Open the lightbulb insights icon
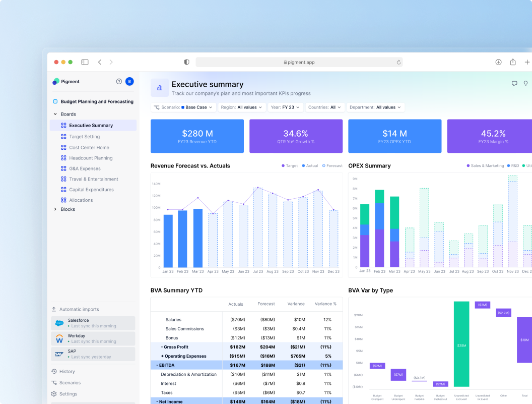The image size is (532, 404). tap(526, 83)
